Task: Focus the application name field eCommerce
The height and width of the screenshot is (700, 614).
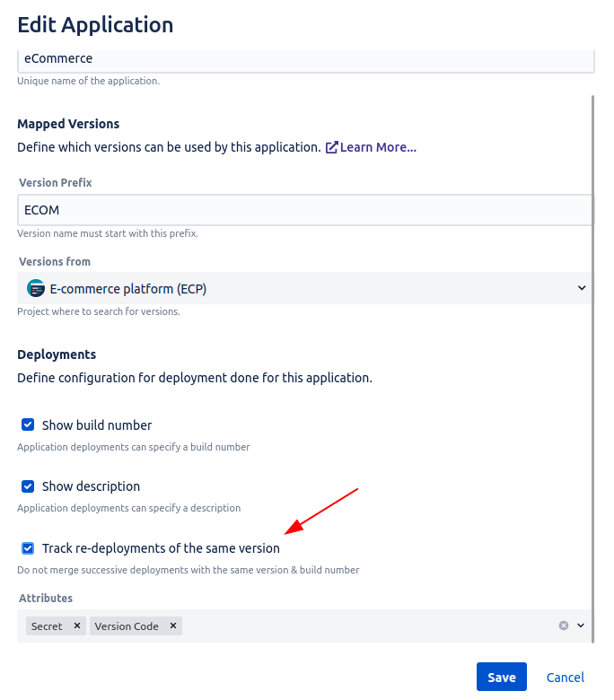Action: pyautogui.click(x=305, y=59)
